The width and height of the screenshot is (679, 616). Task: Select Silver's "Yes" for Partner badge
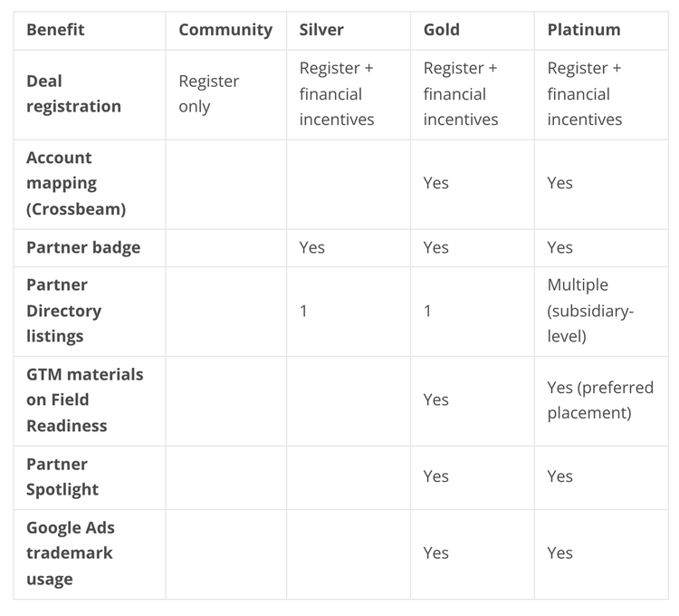point(312,247)
